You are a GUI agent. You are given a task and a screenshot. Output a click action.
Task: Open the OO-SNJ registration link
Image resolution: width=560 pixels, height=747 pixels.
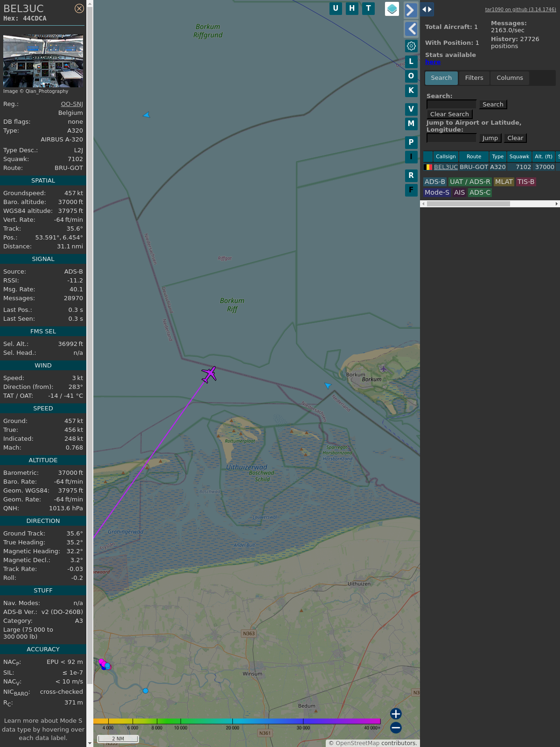tap(72, 104)
